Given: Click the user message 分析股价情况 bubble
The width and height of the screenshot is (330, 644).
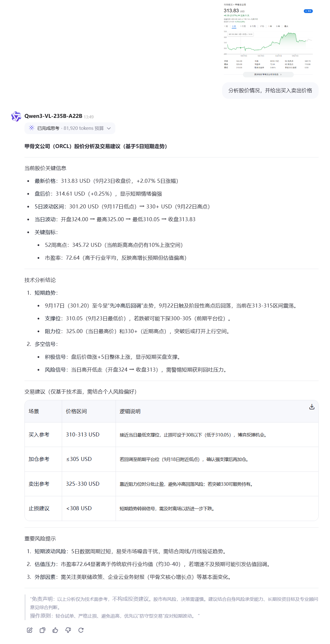Looking at the screenshot, I should (x=270, y=91).
